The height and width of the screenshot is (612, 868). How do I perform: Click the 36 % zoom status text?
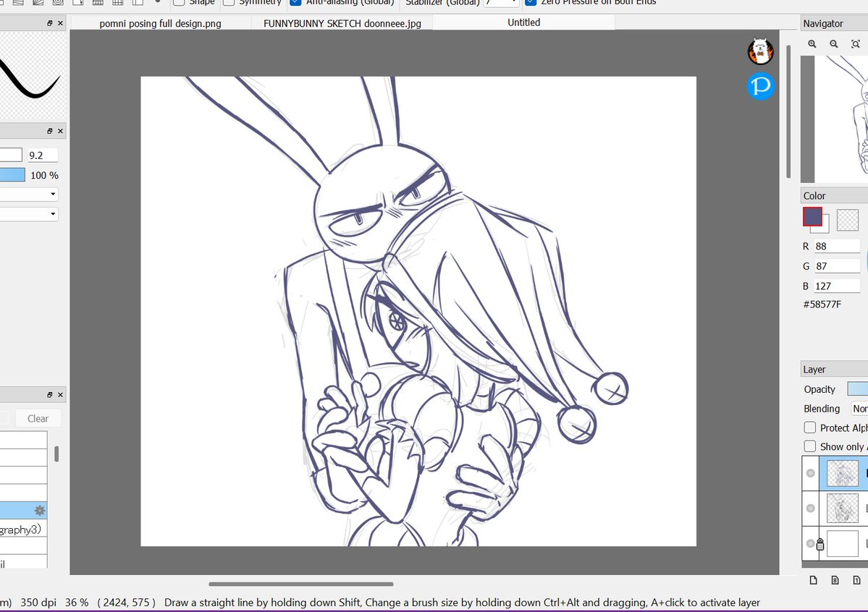77,602
